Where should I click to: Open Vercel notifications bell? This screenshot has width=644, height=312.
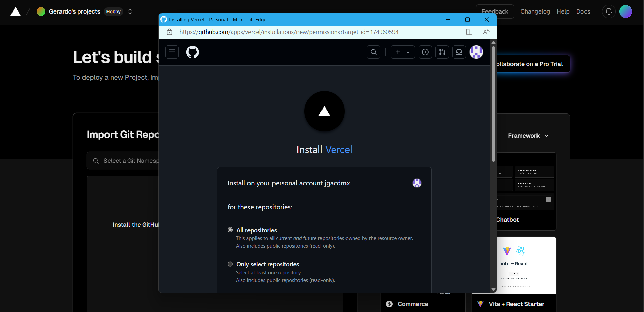pyautogui.click(x=609, y=11)
